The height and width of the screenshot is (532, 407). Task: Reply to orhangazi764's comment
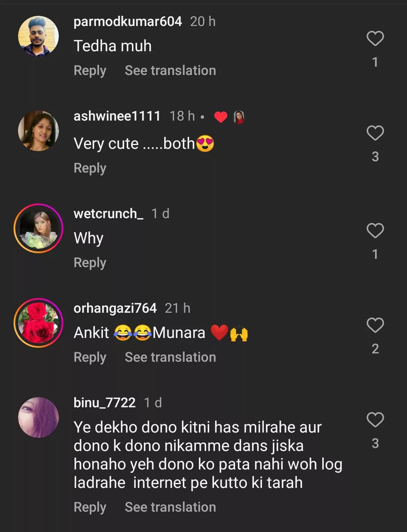[x=90, y=357]
